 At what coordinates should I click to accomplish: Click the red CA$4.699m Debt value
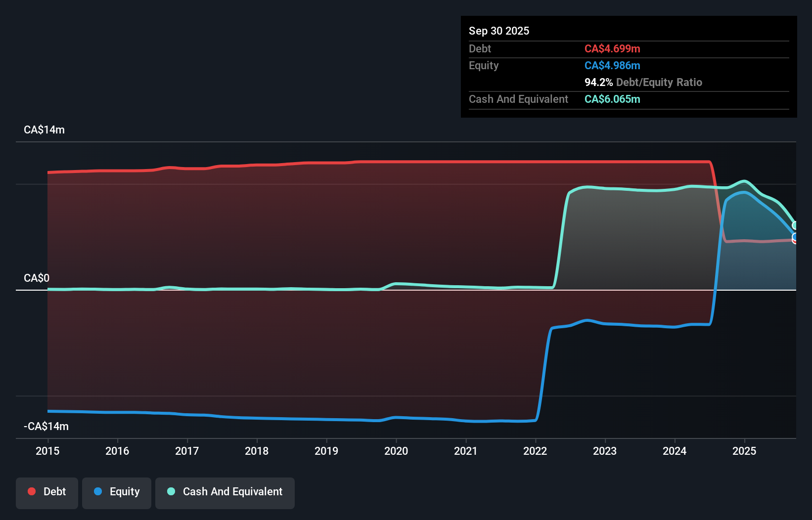(613, 48)
